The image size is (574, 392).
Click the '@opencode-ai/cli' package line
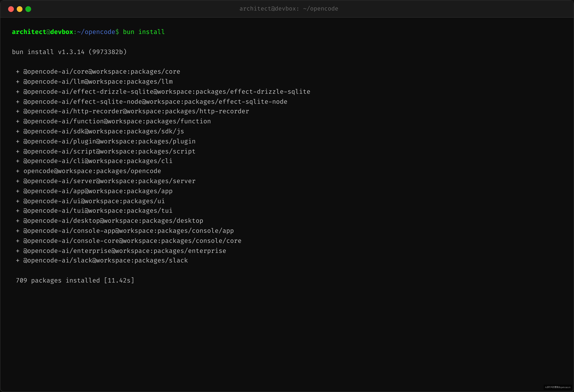(94, 161)
